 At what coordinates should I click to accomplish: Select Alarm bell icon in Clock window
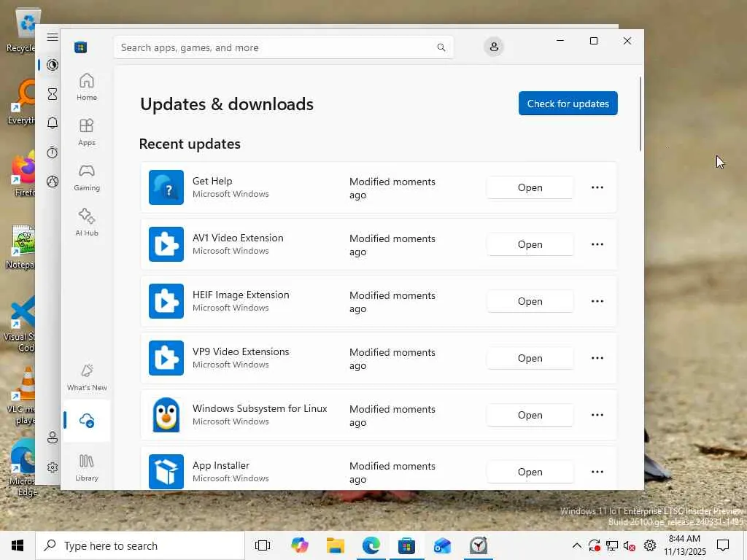(x=53, y=123)
